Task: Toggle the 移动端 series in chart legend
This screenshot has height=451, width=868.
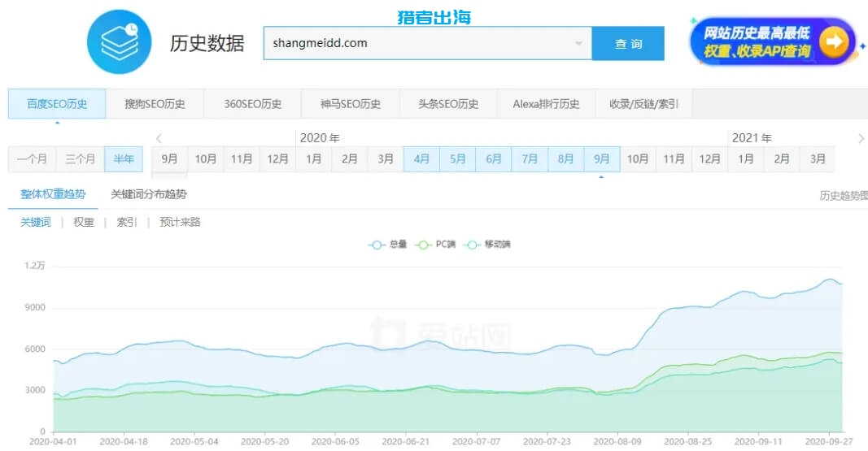Action: (486, 245)
